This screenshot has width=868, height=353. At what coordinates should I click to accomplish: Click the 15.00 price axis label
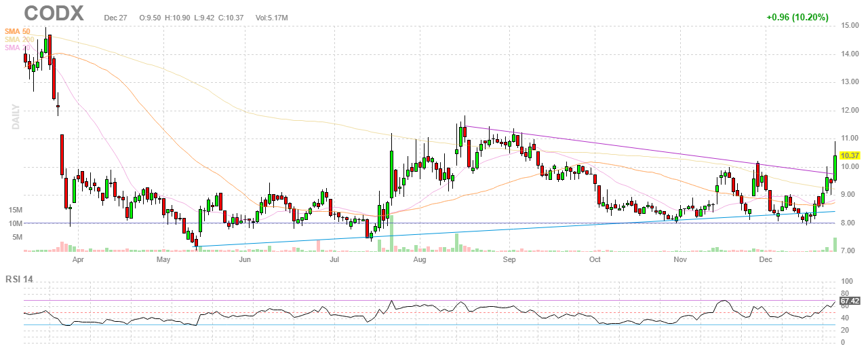tap(850, 25)
